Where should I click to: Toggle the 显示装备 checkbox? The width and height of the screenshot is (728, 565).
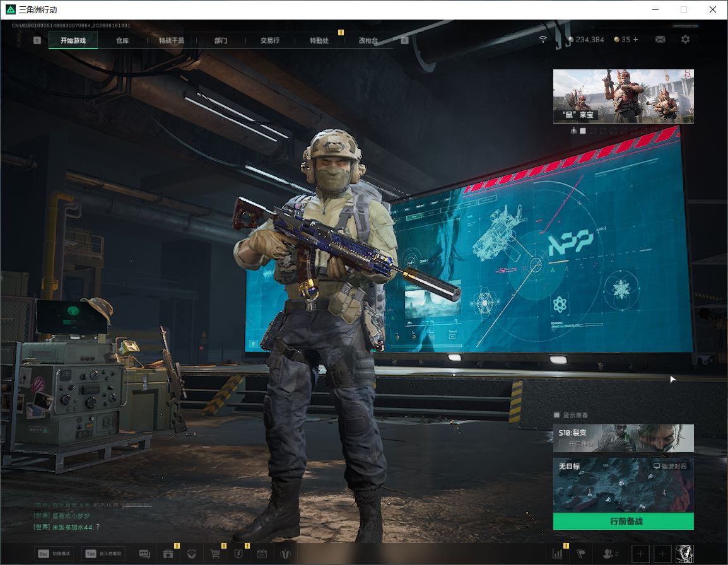(556, 415)
